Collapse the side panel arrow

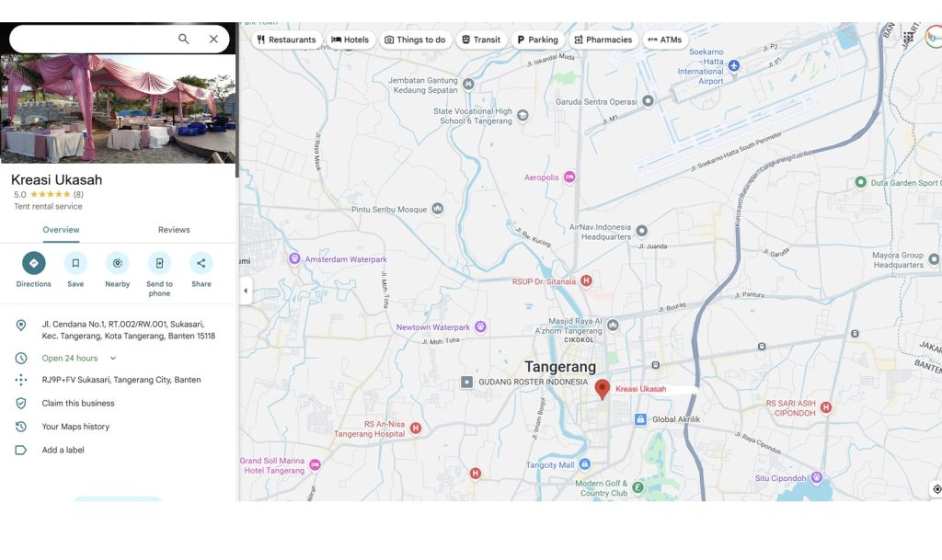(x=246, y=291)
